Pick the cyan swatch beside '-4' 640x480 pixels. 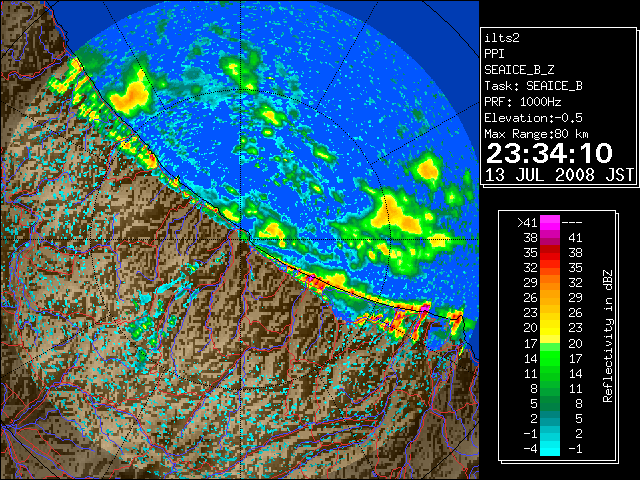550,449
